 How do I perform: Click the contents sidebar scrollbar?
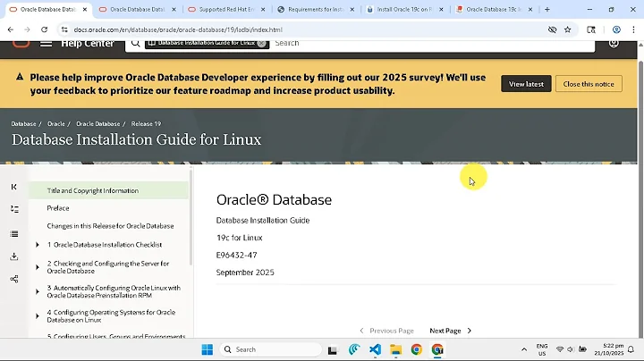click(191, 216)
